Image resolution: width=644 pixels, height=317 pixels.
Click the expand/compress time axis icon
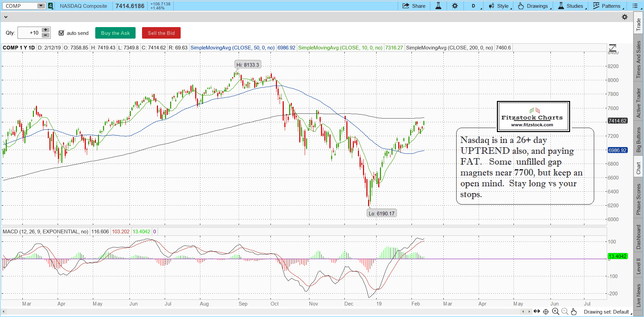pyautogui.click(x=537, y=312)
